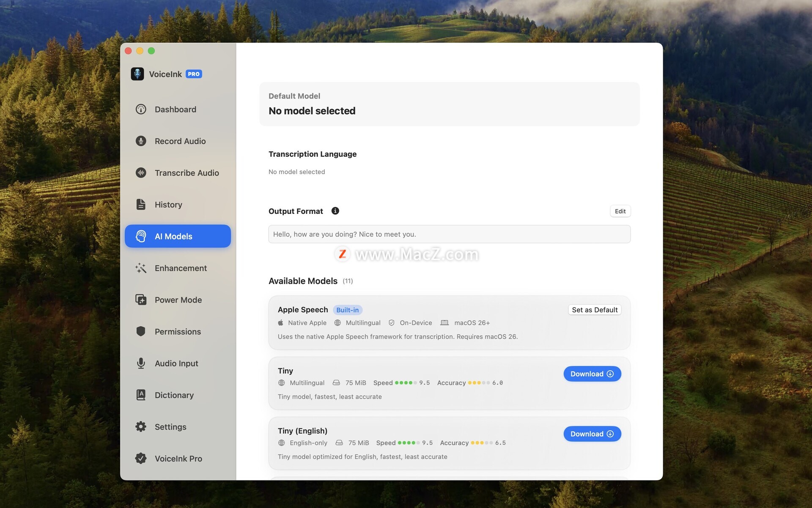Viewport: 812px width, 508px height.
Task: Open app Settings from sidebar
Action: tap(178, 427)
